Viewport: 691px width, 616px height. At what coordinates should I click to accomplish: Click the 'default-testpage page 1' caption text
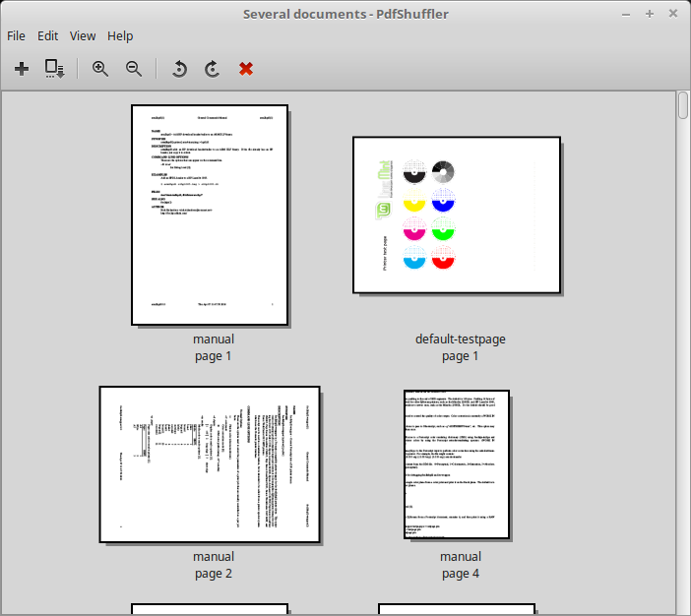(x=460, y=347)
